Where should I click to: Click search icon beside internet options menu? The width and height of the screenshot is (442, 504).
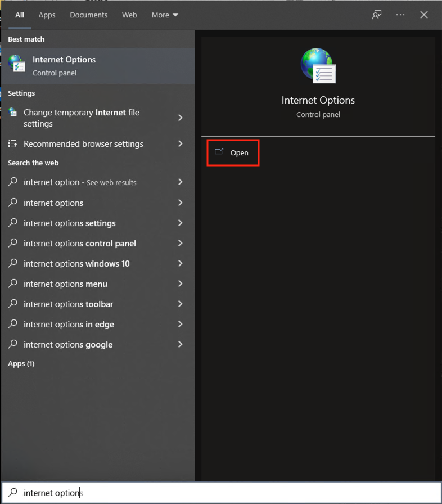coord(13,284)
